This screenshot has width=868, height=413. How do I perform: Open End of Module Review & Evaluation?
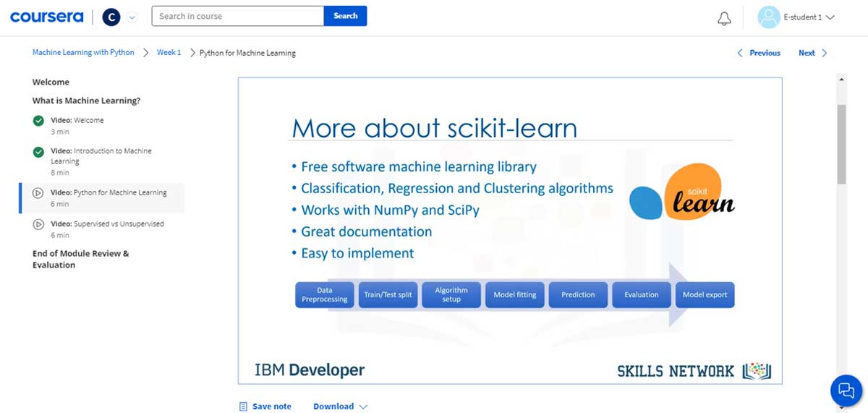81,259
